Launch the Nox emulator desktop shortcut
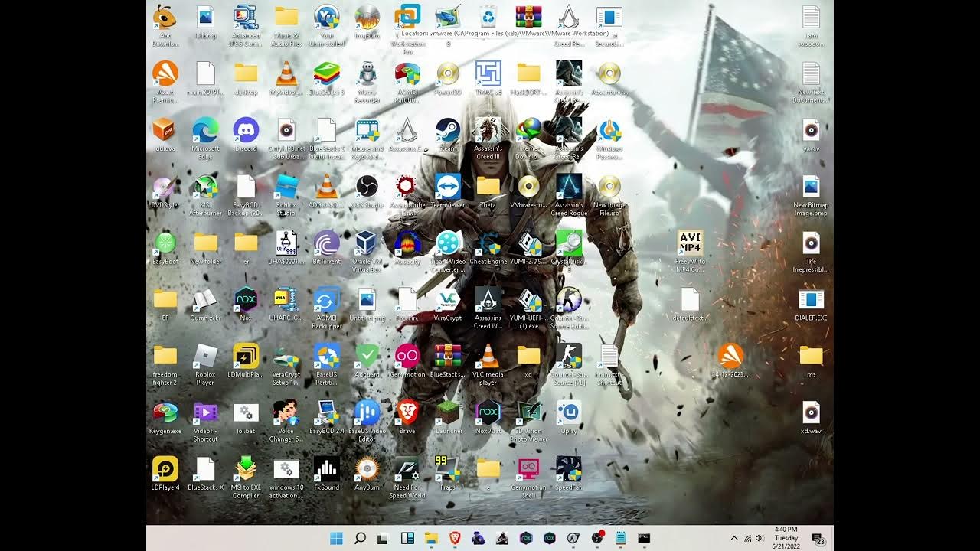Viewport: 980px width, 551px height. [x=246, y=304]
